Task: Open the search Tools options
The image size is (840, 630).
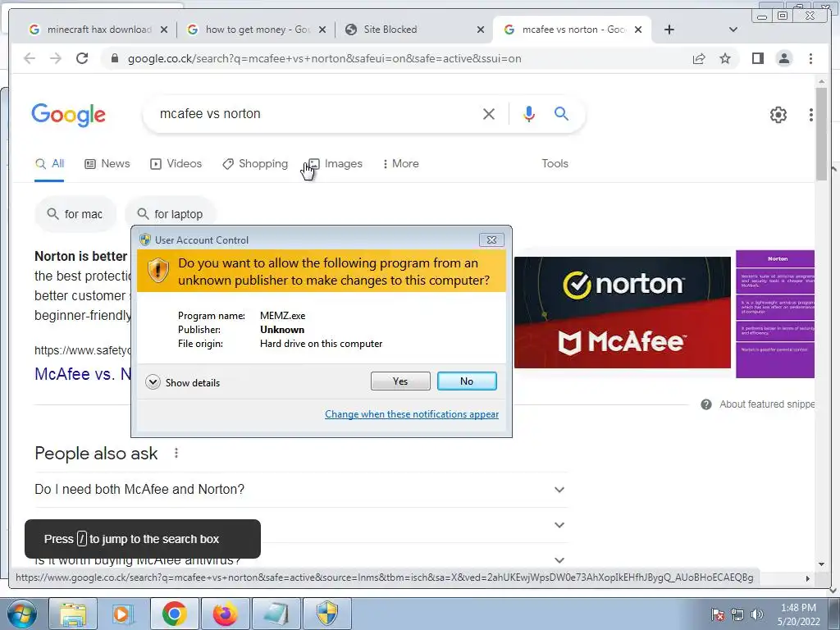Action: coord(555,163)
